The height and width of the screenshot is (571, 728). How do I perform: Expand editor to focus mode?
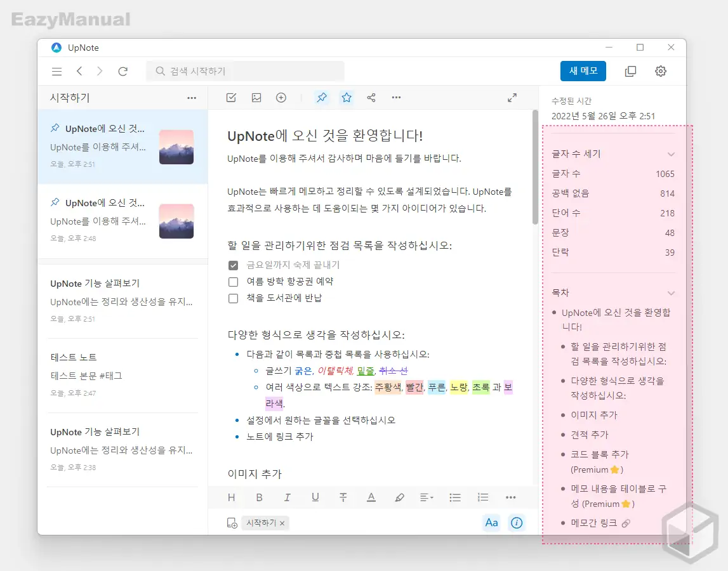point(512,98)
